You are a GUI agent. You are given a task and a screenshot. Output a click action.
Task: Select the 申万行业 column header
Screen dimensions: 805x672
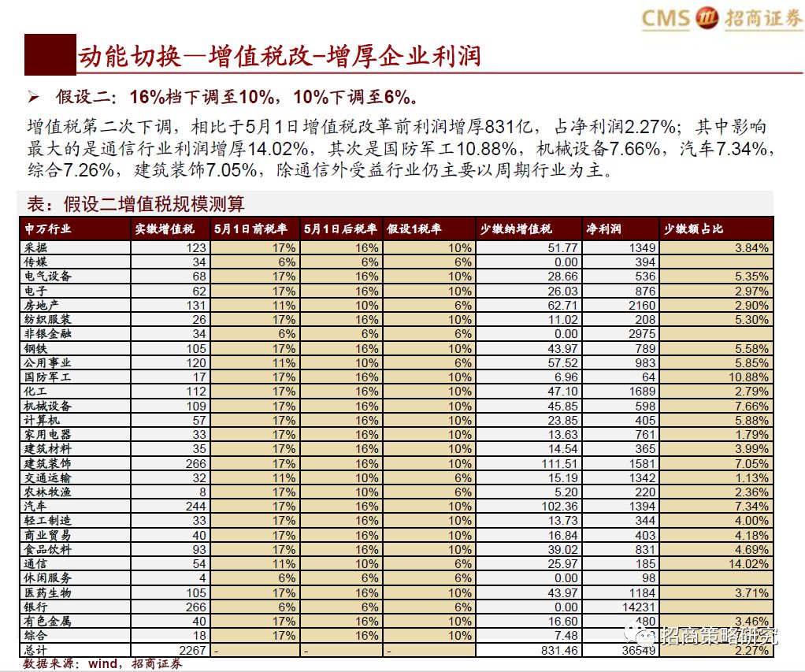click(47, 229)
